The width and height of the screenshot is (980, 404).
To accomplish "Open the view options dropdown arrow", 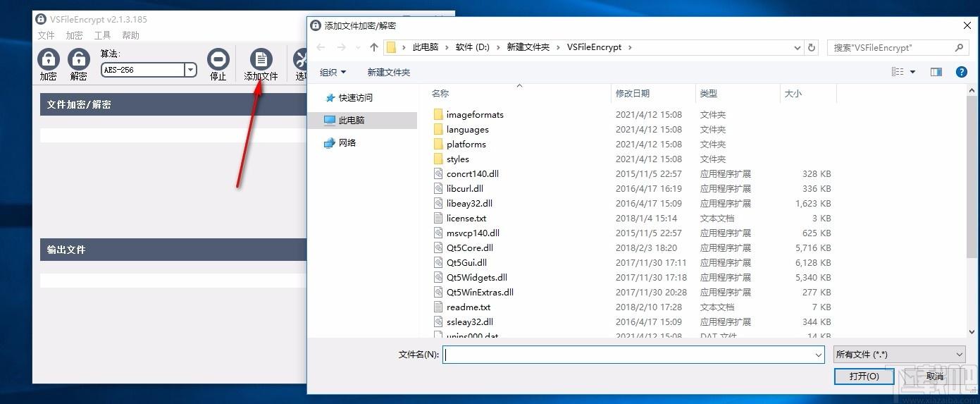I will [x=912, y=72].
